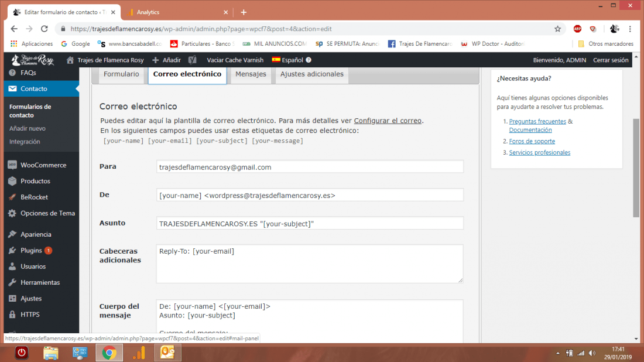Viewport: 644px width, 362px height.
Task: Open the Documentación help link
Action: pyautogui.click(x=530, y=130)
